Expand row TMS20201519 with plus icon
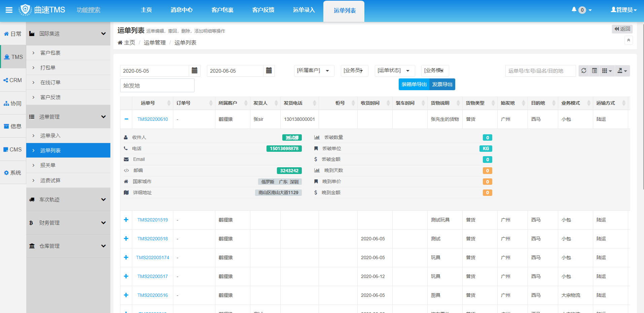The width and height of the screenshot is (644, 313). [126, 220]
